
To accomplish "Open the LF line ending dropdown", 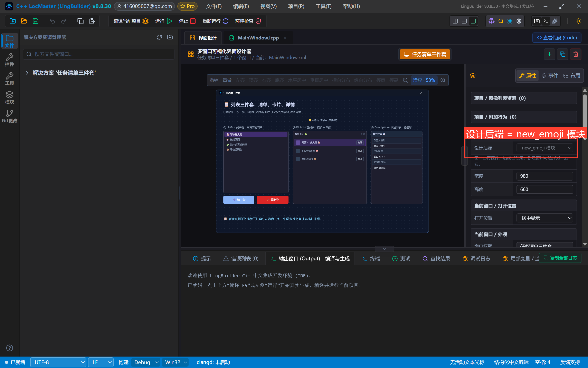I will (101, 362).
